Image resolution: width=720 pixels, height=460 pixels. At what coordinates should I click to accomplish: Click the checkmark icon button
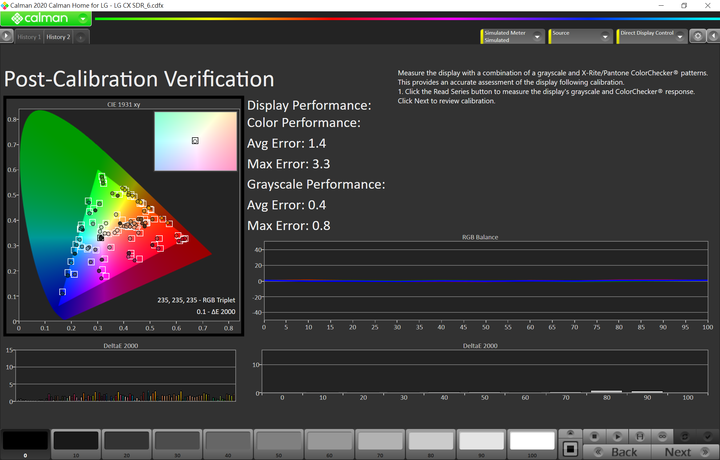click(708, 436)
